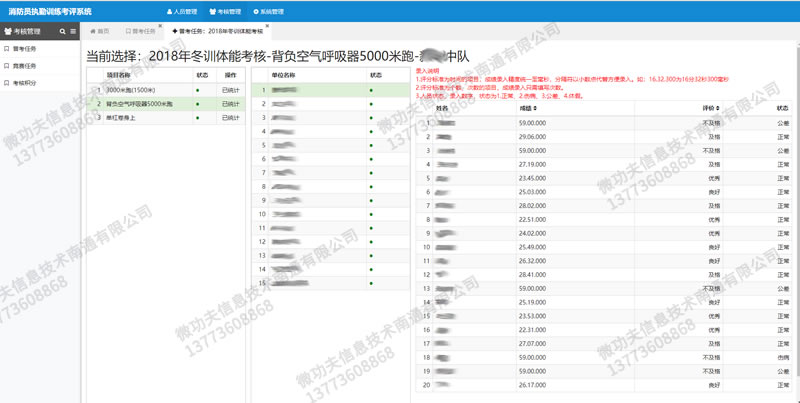Screen dimensions: 800x403
Task: Switch to the 首页 tab
Action: 101,32
